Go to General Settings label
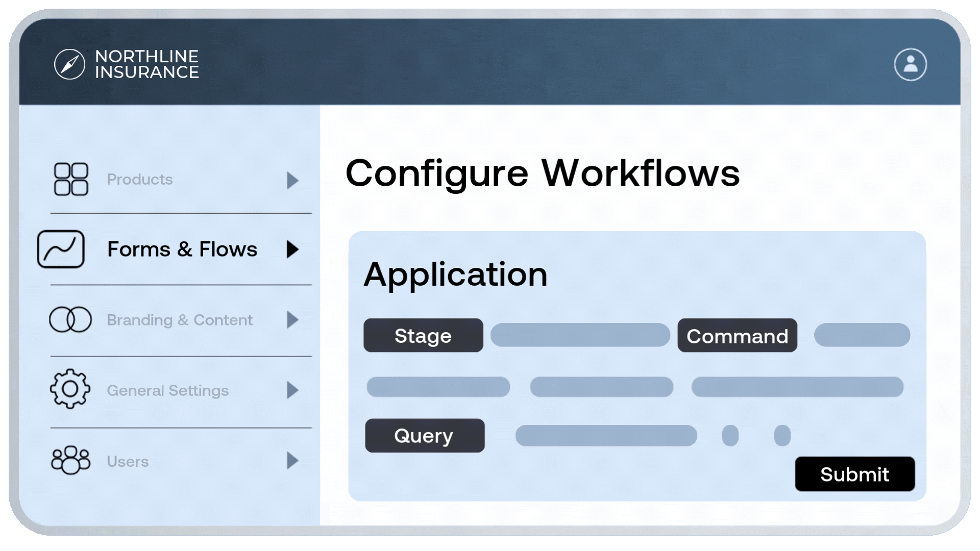Viewport: 980px width, 551px height. point(167,391)
